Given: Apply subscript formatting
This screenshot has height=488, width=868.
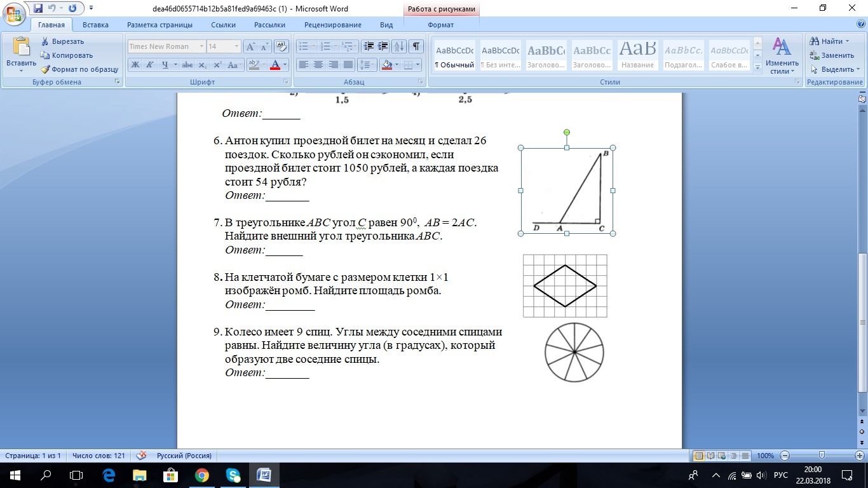Looking at the screenshot, I should pos(203,65).
